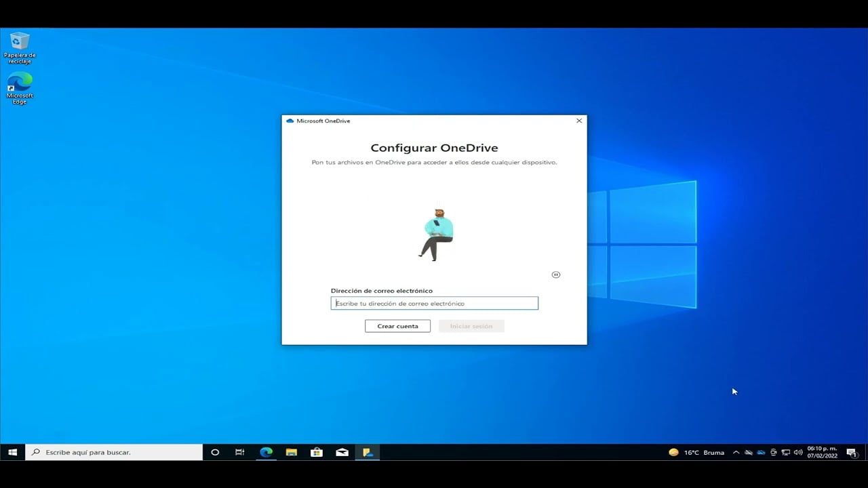Viewport: 868px width, 488px height.
Task: Click the Configurar OneDrive heading
Action: pos(434,148)
